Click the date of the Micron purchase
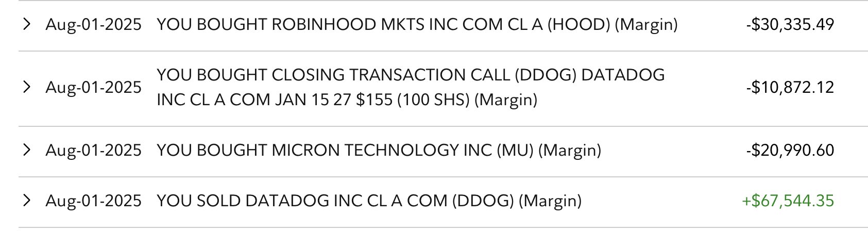Image resolution: width=868 pixels, height=231 pixels. (93, 150)
